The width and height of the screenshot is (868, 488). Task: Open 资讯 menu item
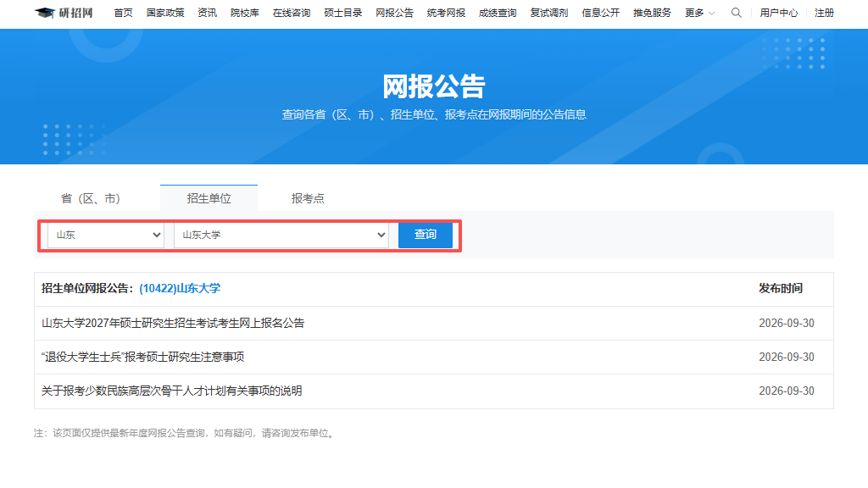point(208,13)
